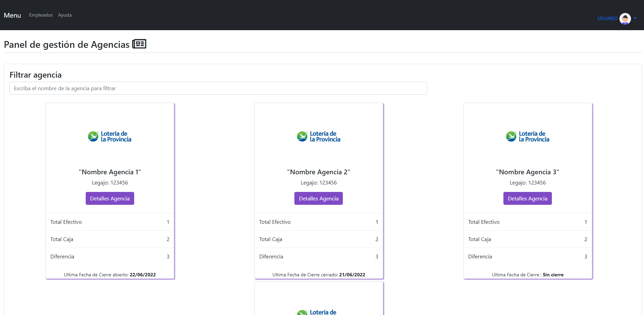Select Total Caja row of Agencia 2
The width and height of the screenshot is (644, 315).
pyautogui.click(x=318, y=239)
